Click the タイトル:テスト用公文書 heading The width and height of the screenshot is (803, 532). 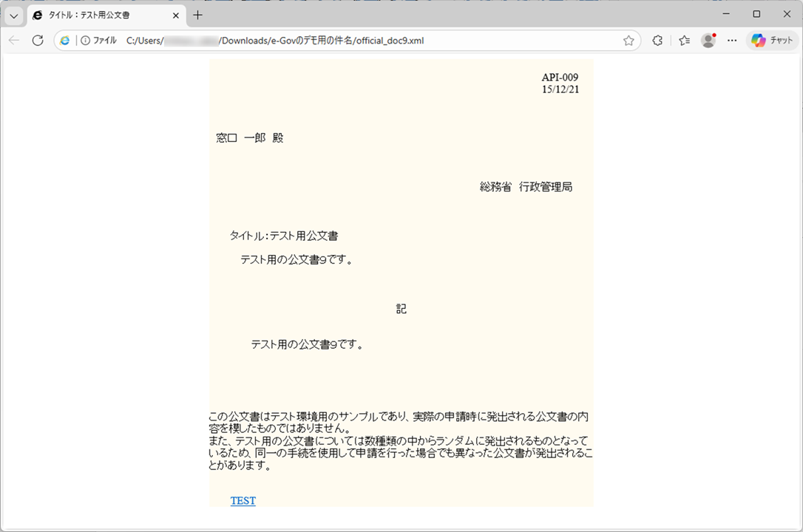pyautogui.click(x=284, y=236)
